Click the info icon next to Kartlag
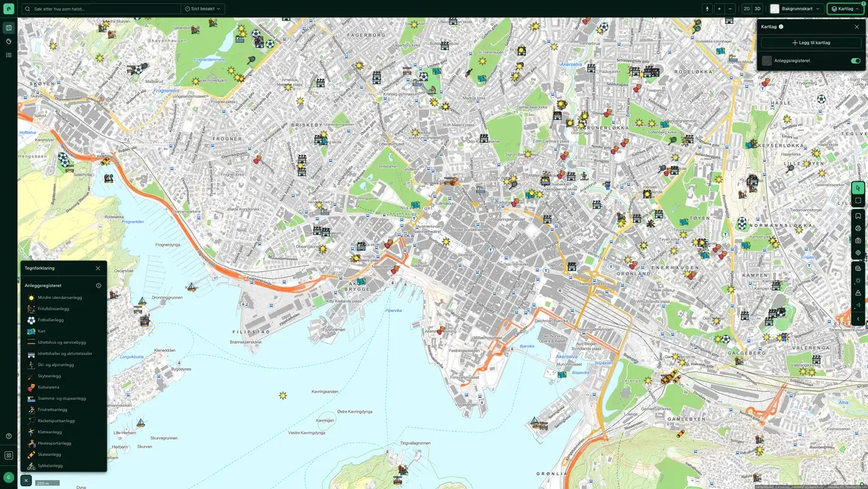 [x=781, y=27]
